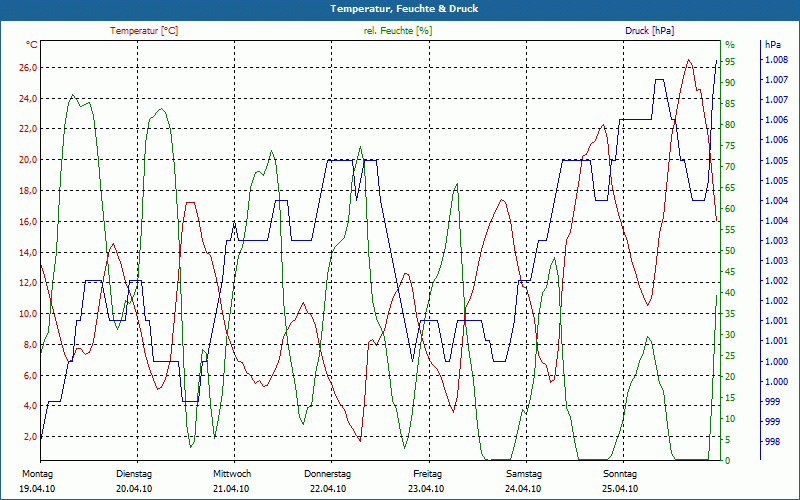Click the 'Mittwoch' day label
Image resolution: width=800 pixels, height=500 pixels.
coord(232,474)
